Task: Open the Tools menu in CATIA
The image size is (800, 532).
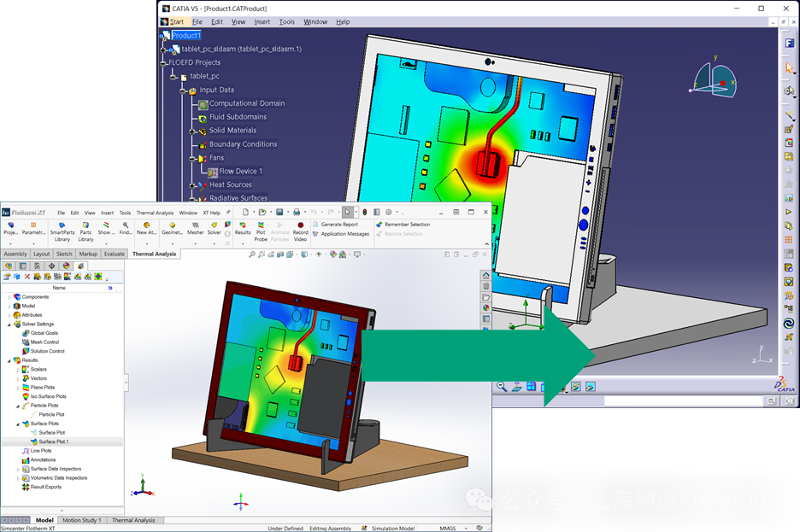Action: [286, 22]
